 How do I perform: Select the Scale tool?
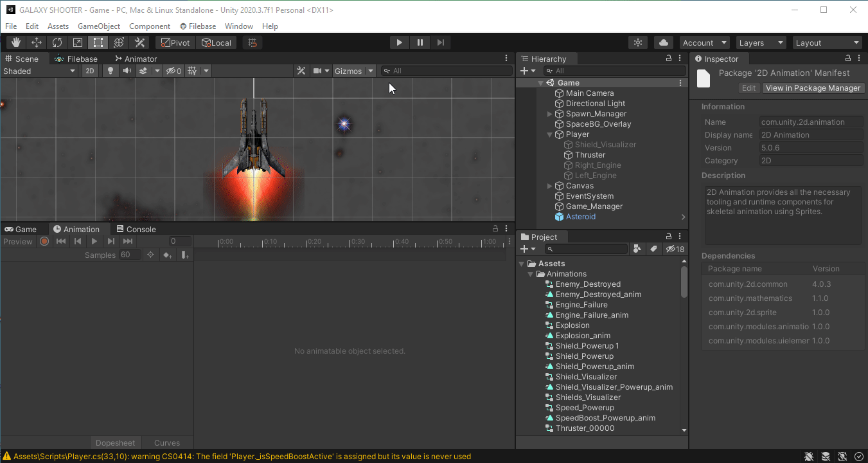tap(78, 42)
